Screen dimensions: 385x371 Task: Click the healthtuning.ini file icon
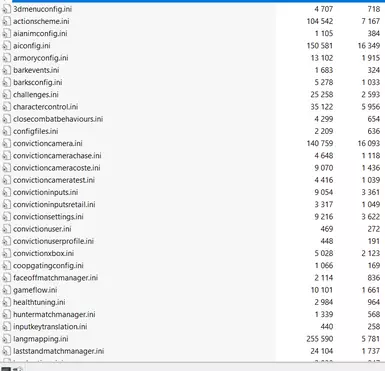click(x=7, y=303)
